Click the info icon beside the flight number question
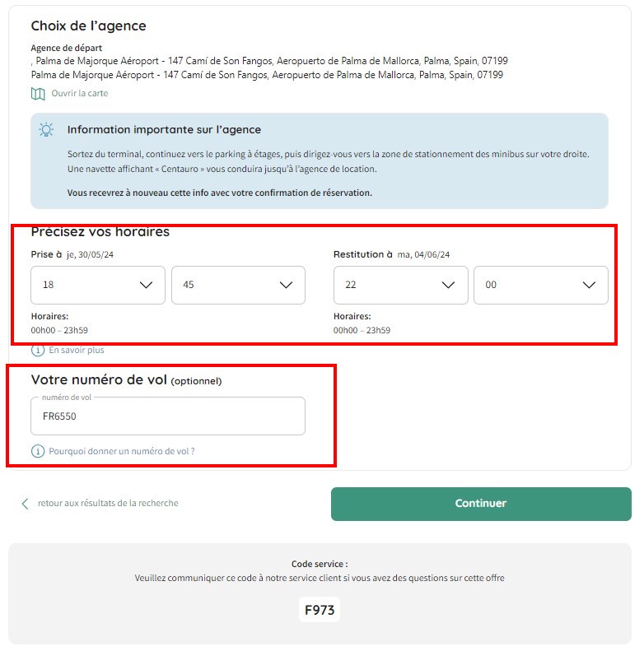The image size is (644, 651). point(38,451)
